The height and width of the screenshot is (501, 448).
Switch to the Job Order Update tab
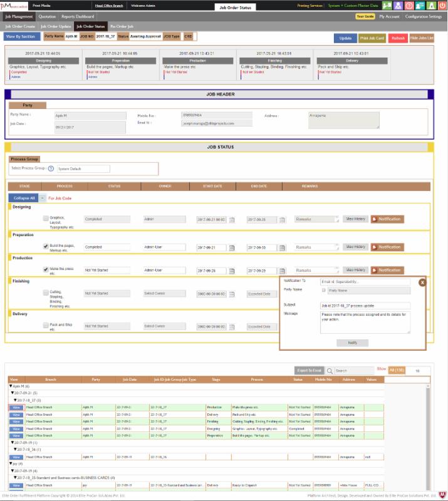click(56, 26)
